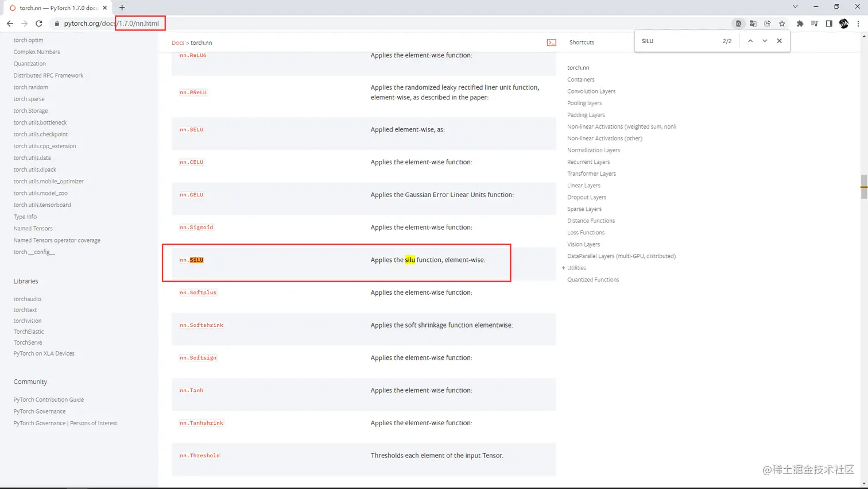Viewport: 868px width, 489px height.
Task: Open torch.utils.checkpoint in sidebar
Action: [x=41, y=134]
